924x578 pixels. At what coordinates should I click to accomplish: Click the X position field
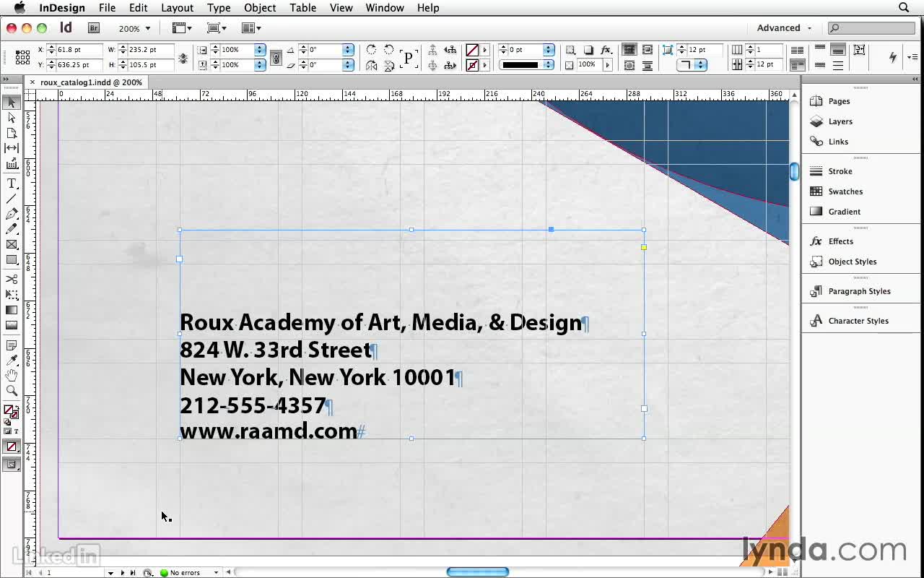[x=79, y=50]
